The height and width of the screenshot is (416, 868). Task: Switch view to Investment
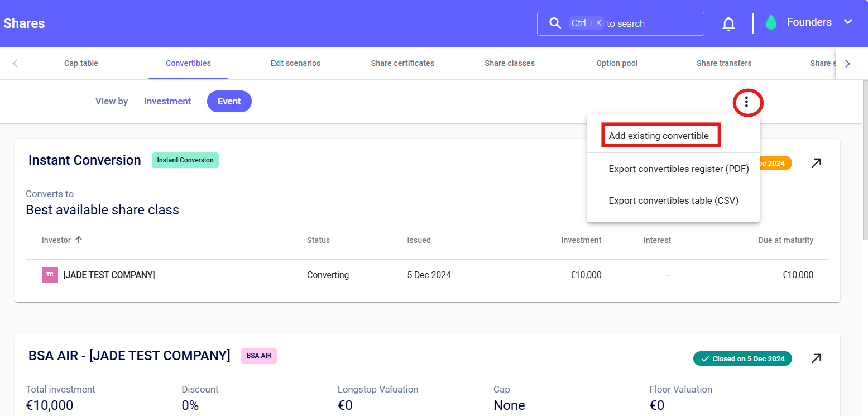coord(167,101)
